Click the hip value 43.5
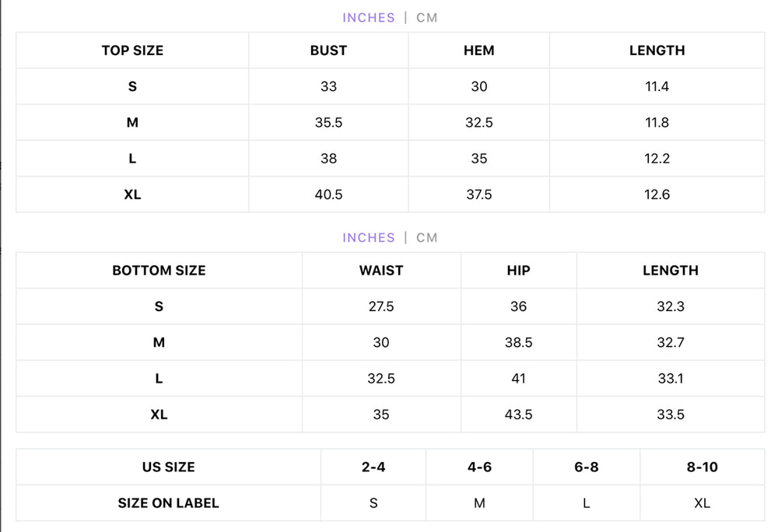The height and width of the screenshot is (532, 778). point(518,415)
